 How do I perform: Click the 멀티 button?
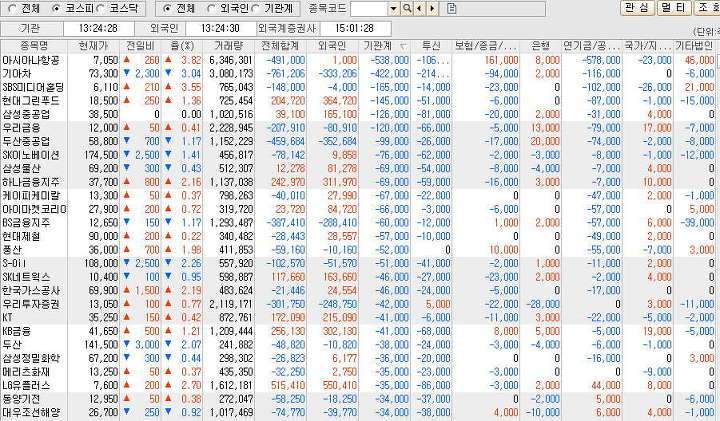pyautogui.click(x=674, y=8)
